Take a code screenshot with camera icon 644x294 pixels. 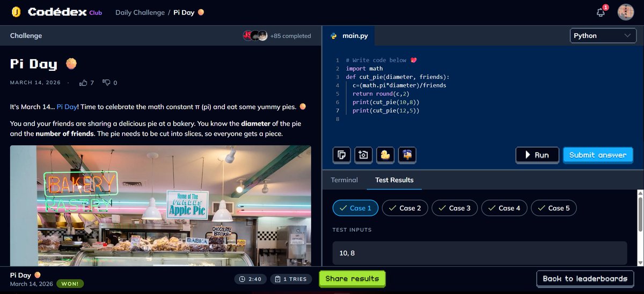[x=363, y=155]
